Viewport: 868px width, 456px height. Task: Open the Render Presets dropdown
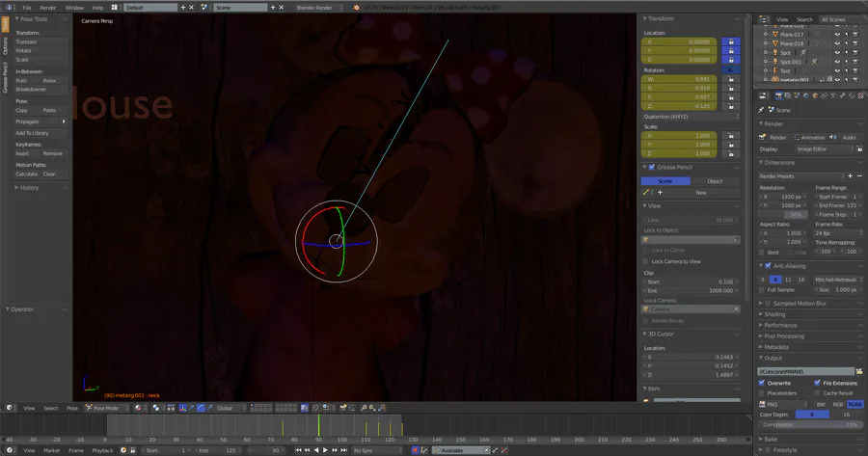pyautogui.click(x=801, y=176)
